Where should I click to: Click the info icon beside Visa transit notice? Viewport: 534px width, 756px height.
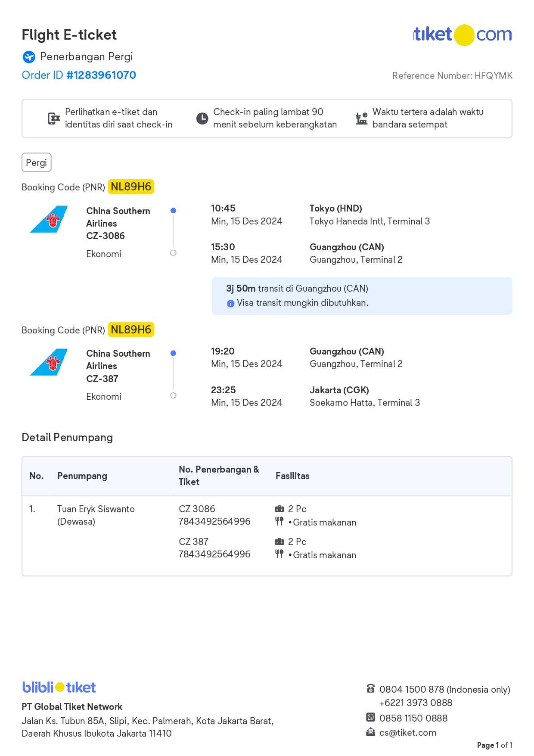(x=230, y=304)
